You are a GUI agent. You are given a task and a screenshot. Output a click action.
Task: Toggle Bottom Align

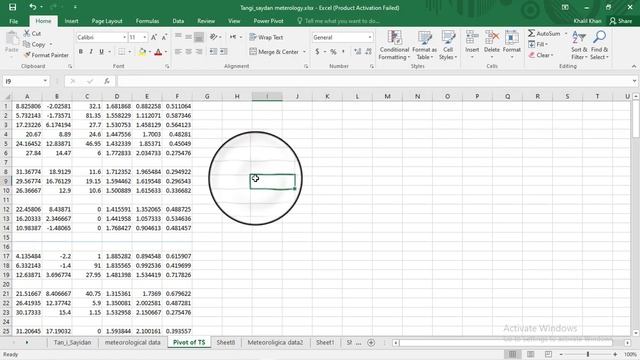click(x=199, y=37)
